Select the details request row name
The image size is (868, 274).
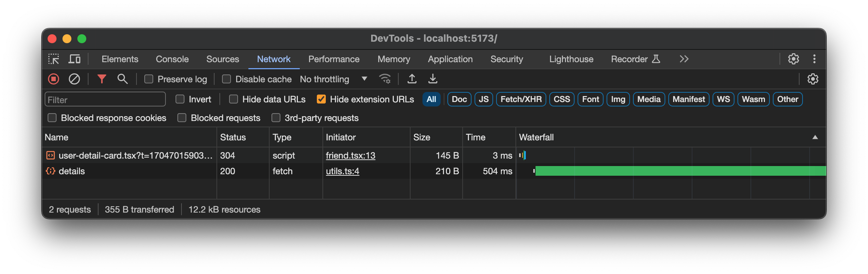(x=72, y=171)
